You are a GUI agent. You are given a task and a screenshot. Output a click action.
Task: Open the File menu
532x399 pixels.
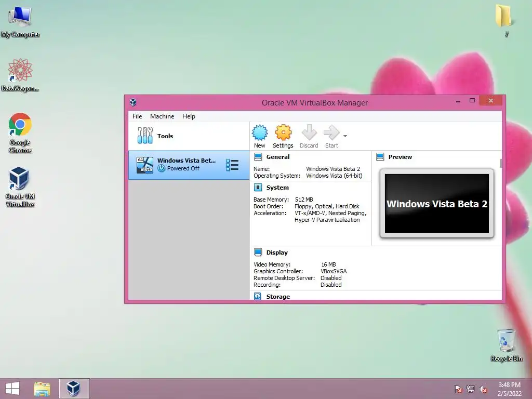pyautogui.click(x=137, y=116)
